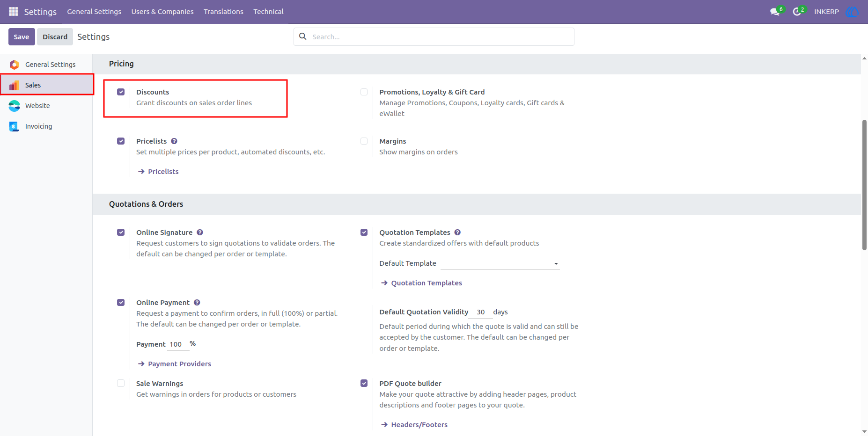The image size is (868, 436).
Task: Open the apps grid menu icon
Action: pos(14,11)
